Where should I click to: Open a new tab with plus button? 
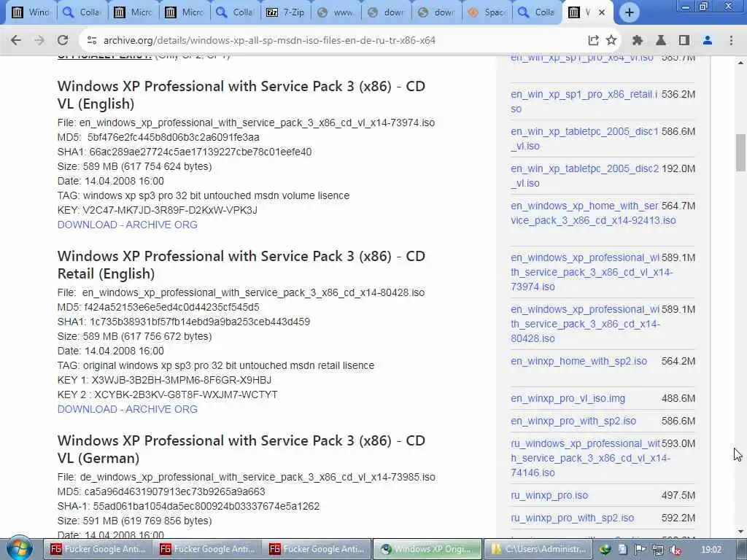point(630,13)
